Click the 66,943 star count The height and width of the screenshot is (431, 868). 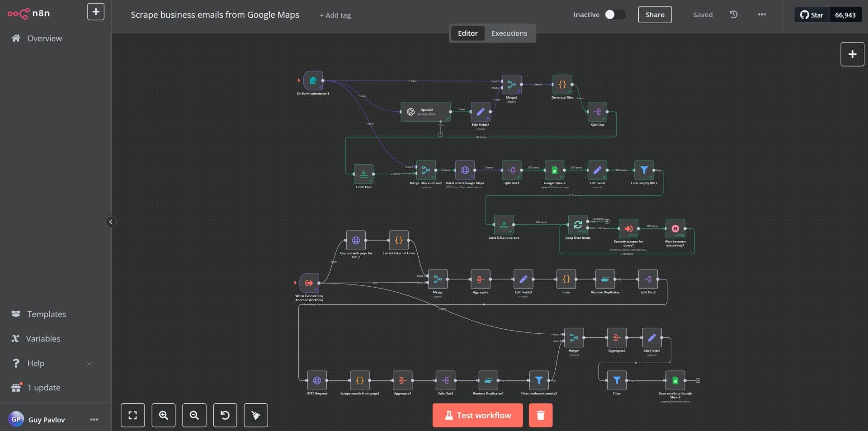pos(845,15)
